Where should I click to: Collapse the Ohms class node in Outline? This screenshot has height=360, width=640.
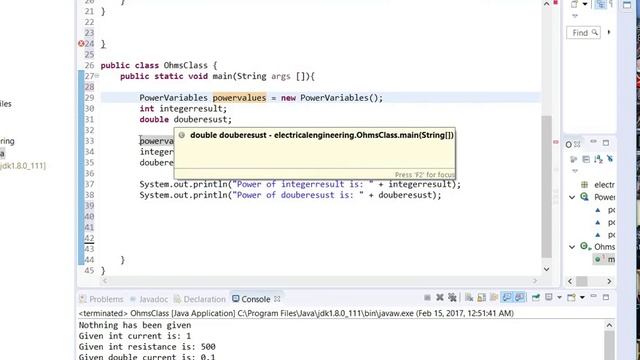click(572, 247)
